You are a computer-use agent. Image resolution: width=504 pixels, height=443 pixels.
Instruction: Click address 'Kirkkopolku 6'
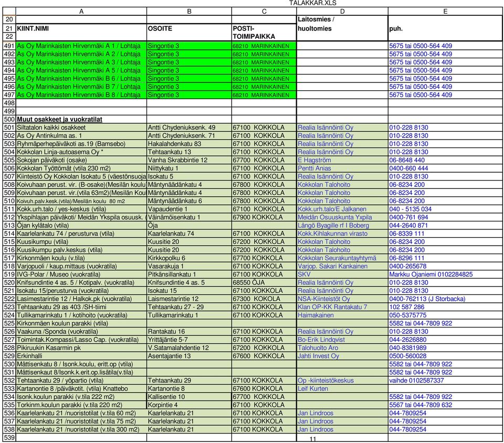pos(189,258)
